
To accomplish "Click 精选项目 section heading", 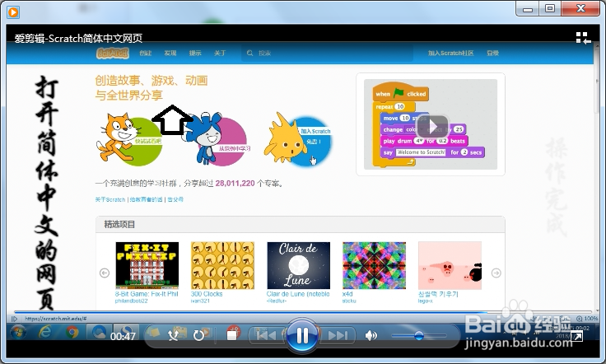I will 119,224.
